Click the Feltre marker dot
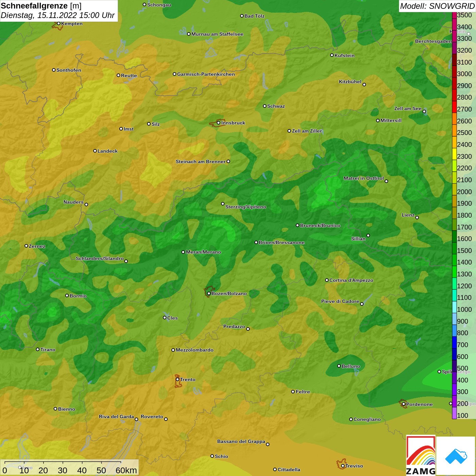Screen dimensions: 476x476 coord(293,392)
